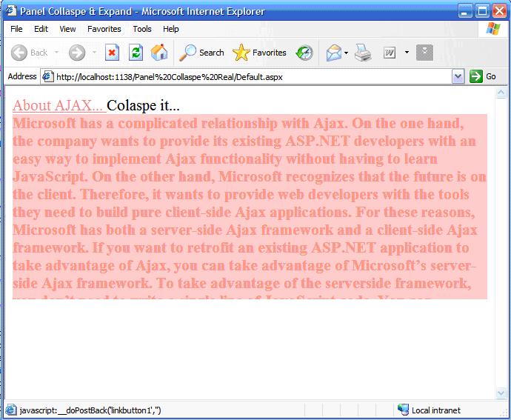Click the Forward navigation arrow icon
This screenshot has width=511, height=420.
(x=77, y=53)
